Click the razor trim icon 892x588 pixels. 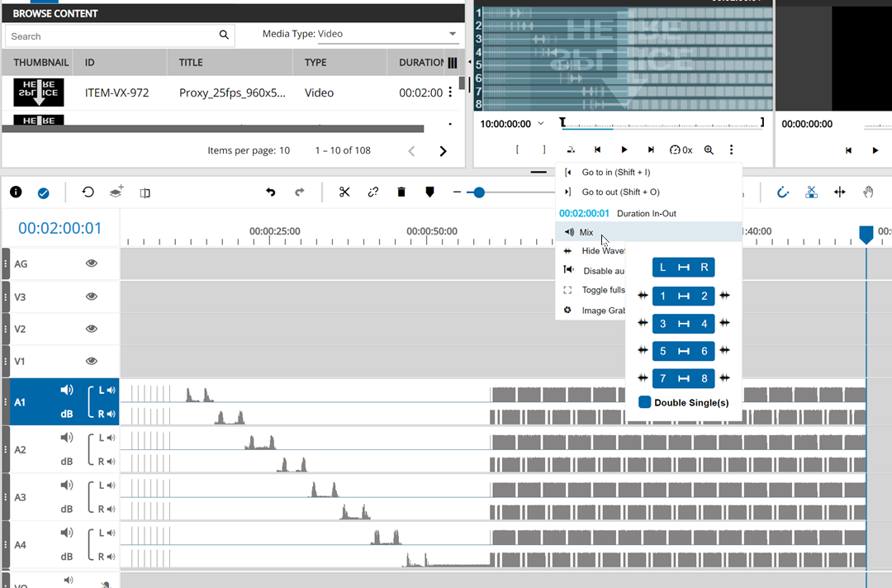[x=811, y=192]
